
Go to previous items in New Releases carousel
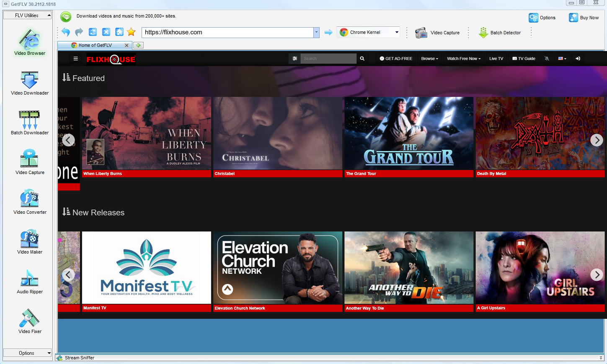click(x=68, y=274)
